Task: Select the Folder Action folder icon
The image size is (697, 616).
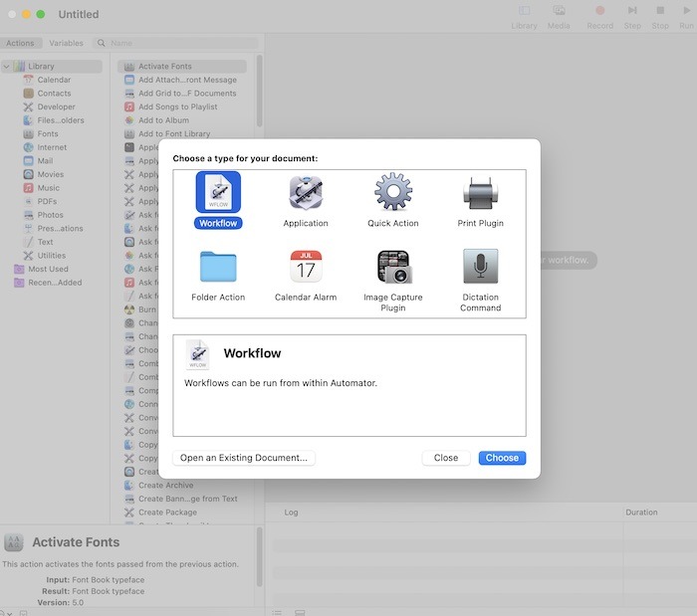Action: 218,267
